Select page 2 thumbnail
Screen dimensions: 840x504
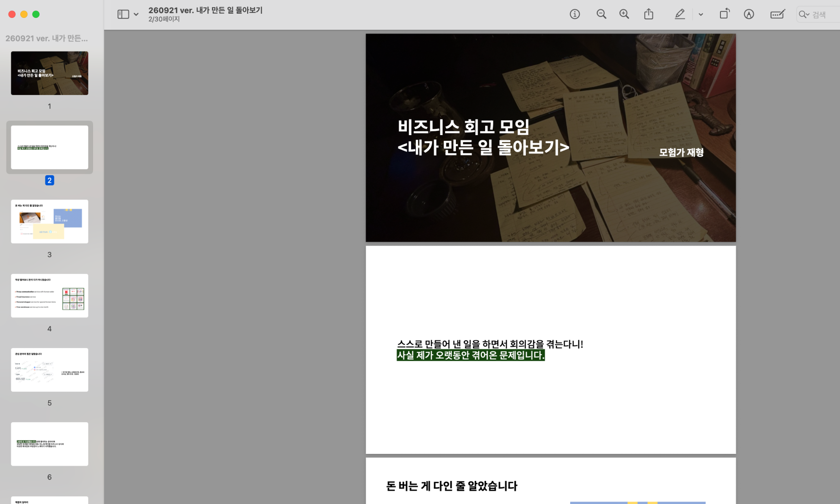50,147
